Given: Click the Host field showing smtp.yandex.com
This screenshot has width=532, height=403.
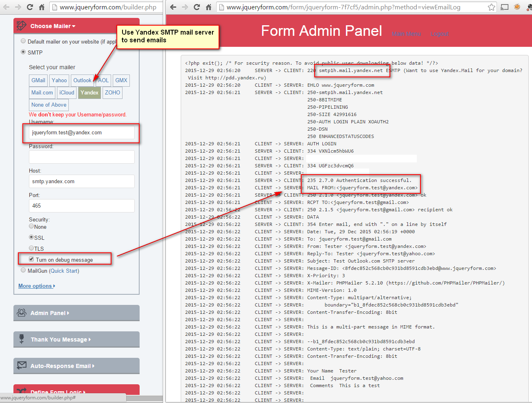Looking at the screenshot, I should click(82, 182).
